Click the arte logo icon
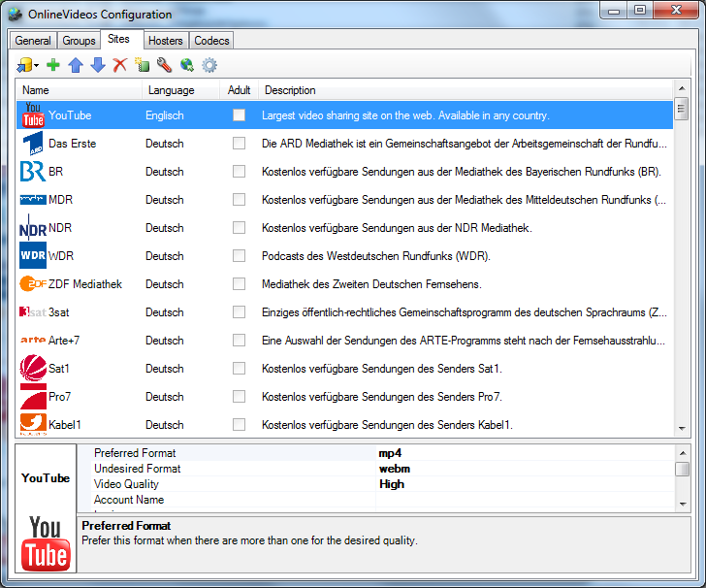The height and width of the screenshot is (588, 706). click(33, 340)
